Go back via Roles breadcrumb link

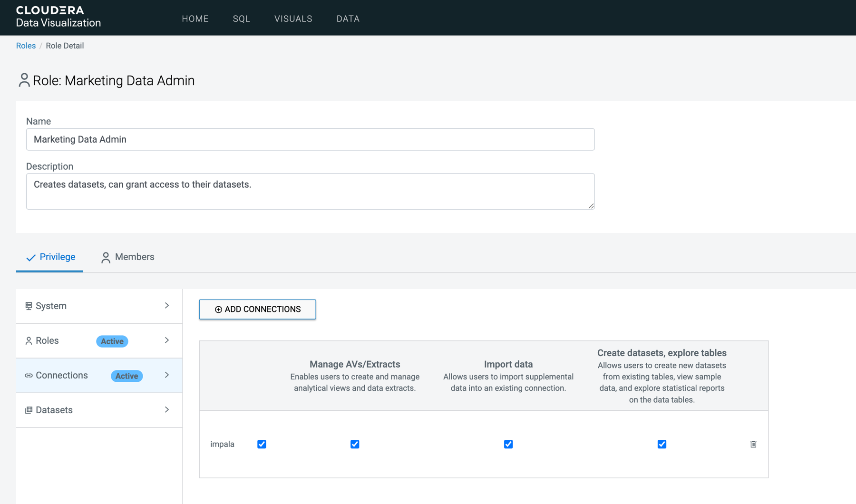(26, 46)
